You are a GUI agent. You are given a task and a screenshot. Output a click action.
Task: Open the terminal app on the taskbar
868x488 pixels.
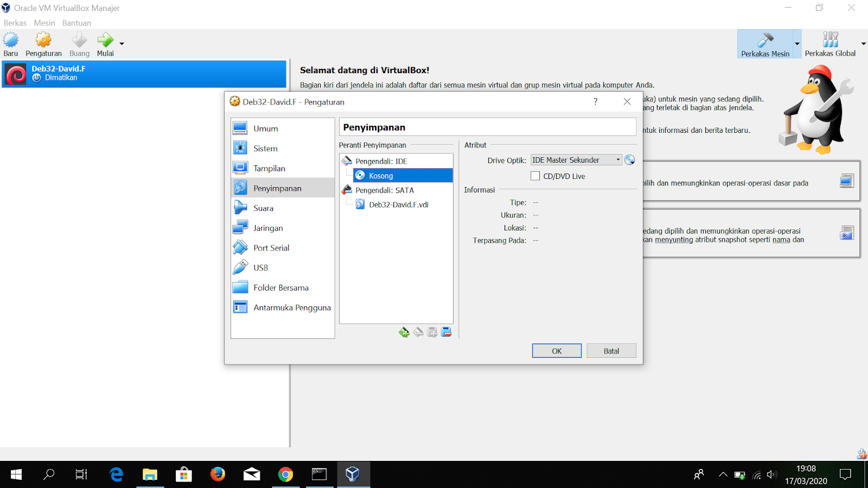coord(319,475)
